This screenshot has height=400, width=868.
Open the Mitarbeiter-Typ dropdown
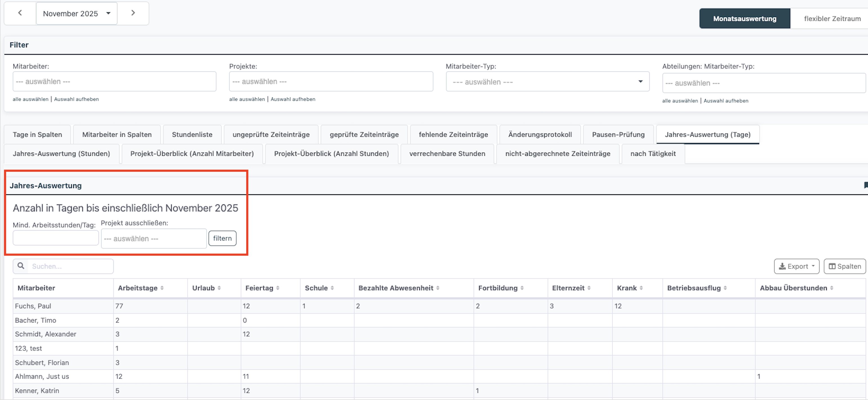(x=547, y=82)
